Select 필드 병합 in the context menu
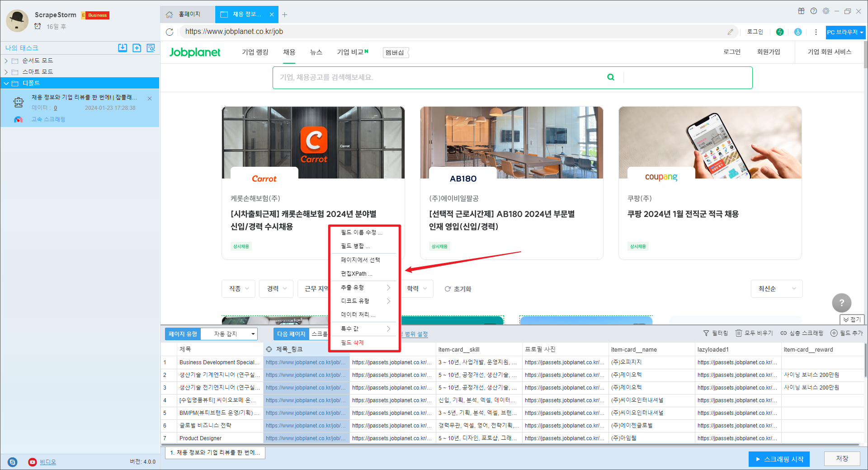868x470 pixels. point(364,246)
